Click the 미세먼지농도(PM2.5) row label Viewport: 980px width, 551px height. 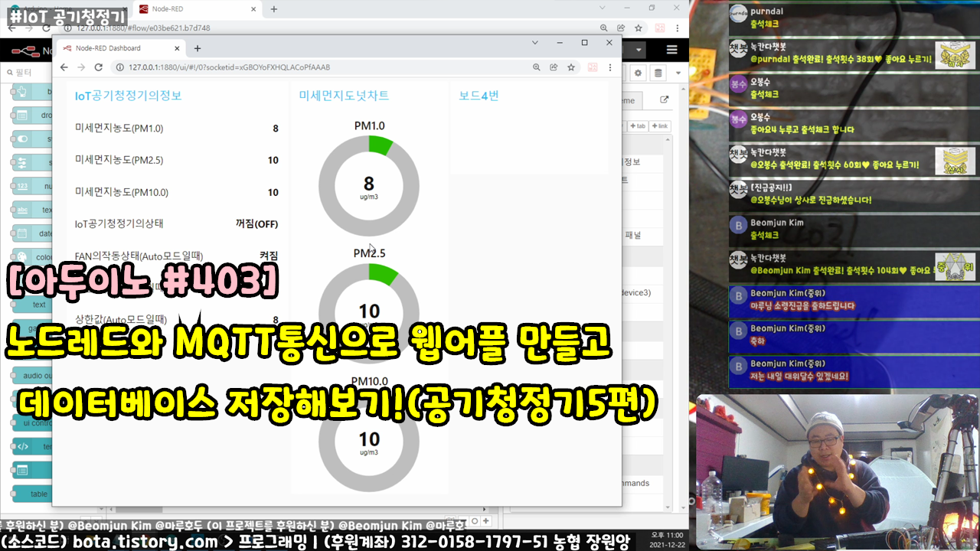tap(119, 160)
